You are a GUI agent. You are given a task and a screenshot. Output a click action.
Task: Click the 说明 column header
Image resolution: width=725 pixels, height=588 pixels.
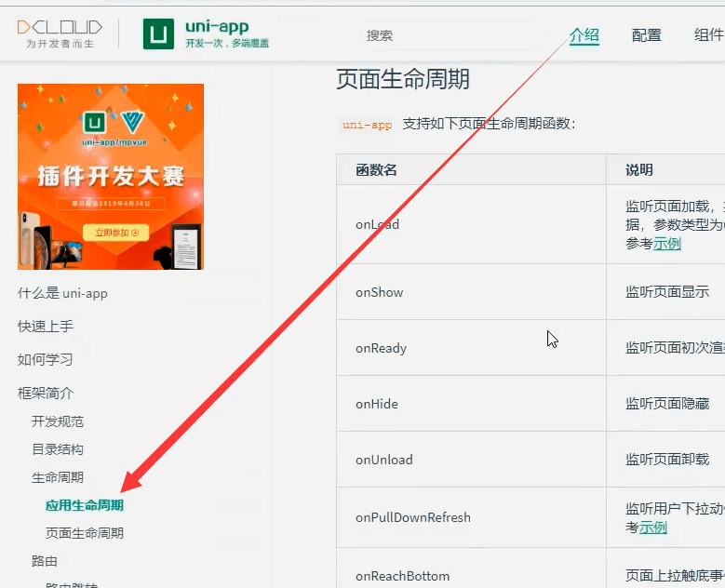pos(665,169)
